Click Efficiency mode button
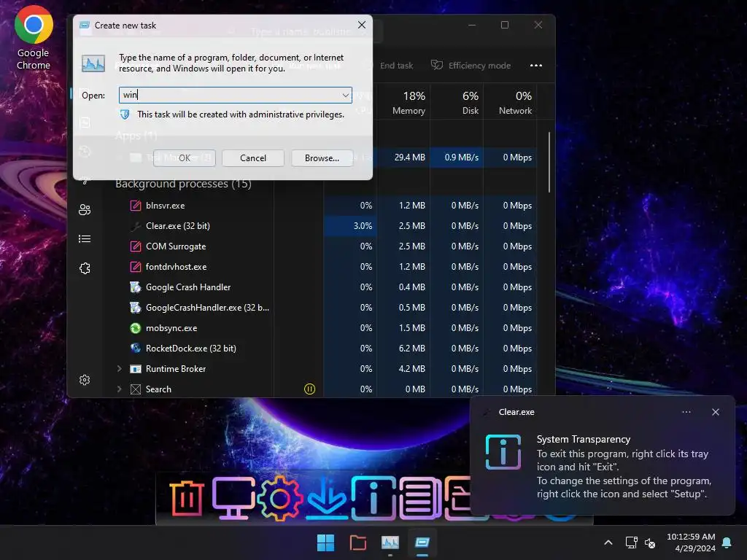 pyautogui.click(x=471, y=66)
